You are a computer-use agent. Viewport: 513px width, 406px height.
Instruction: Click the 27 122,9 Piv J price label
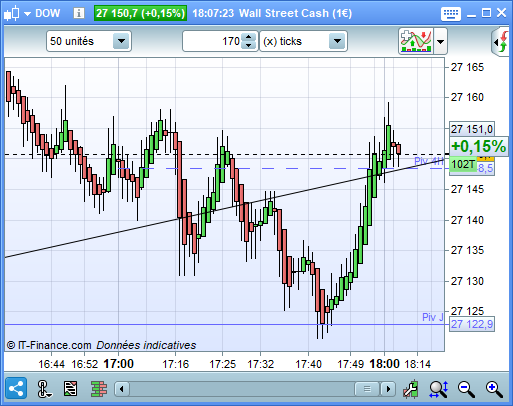(472, 324)
